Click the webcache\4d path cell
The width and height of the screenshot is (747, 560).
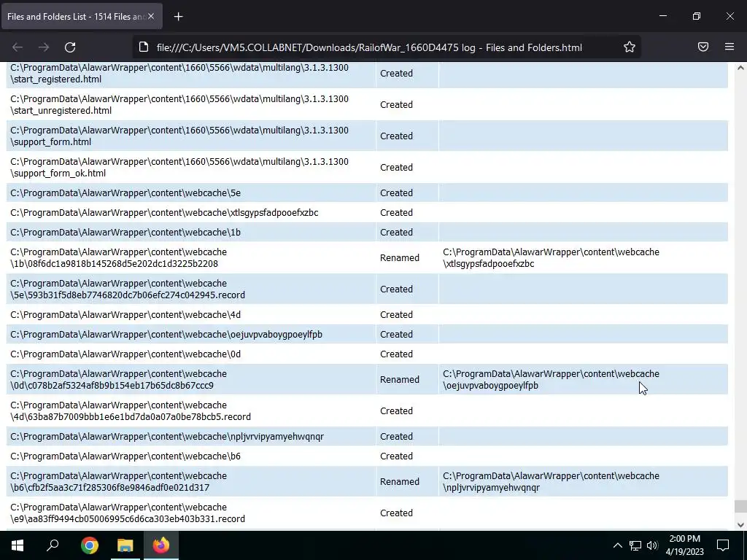(191, 315)
